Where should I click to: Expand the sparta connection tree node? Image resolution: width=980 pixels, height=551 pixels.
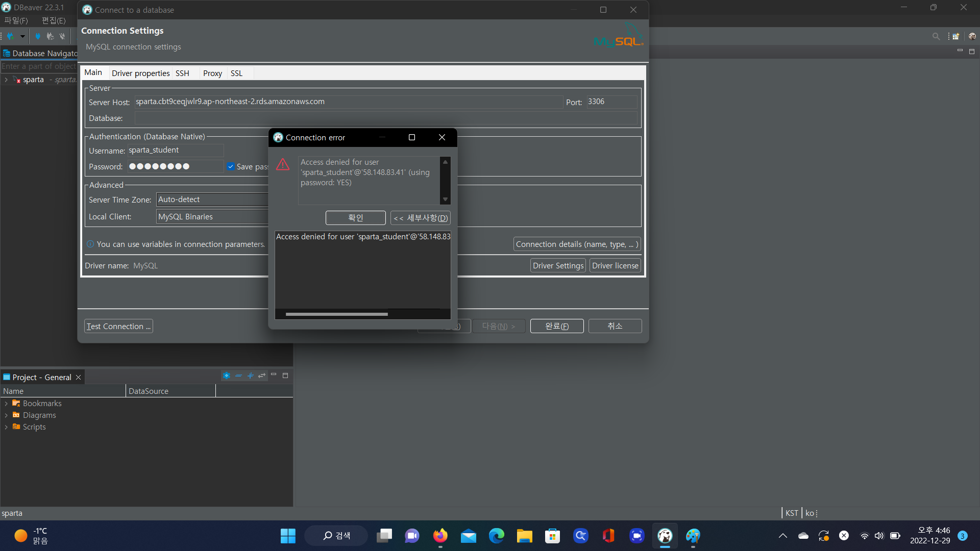(x=6, y=80)
